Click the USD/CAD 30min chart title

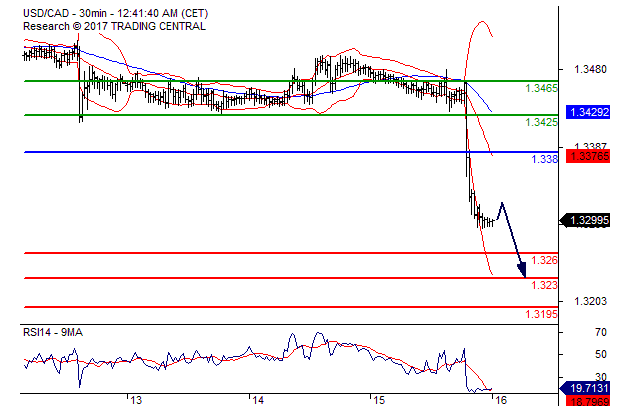coord(115,13)
